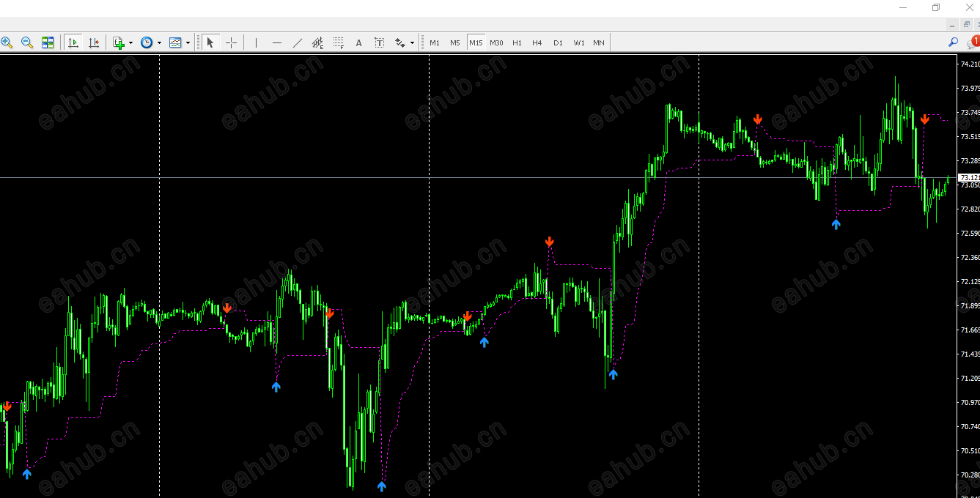Tile chart windows with the grid icon

(48, 42)
